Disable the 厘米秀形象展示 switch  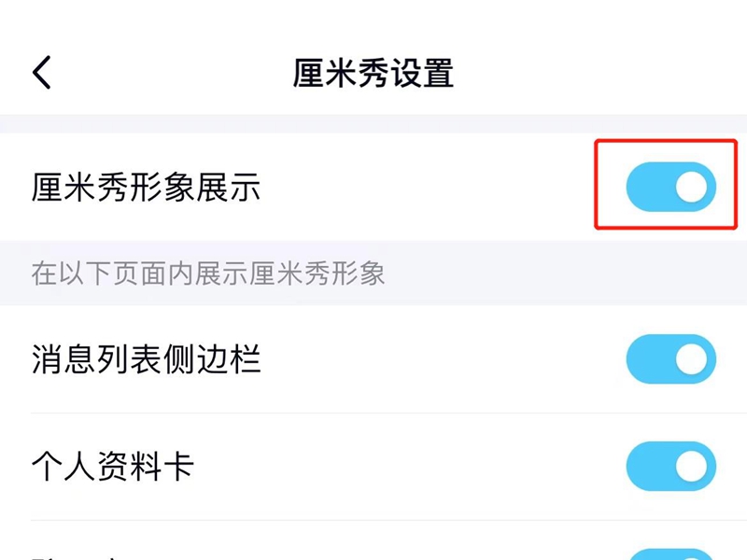pos(670,188)
